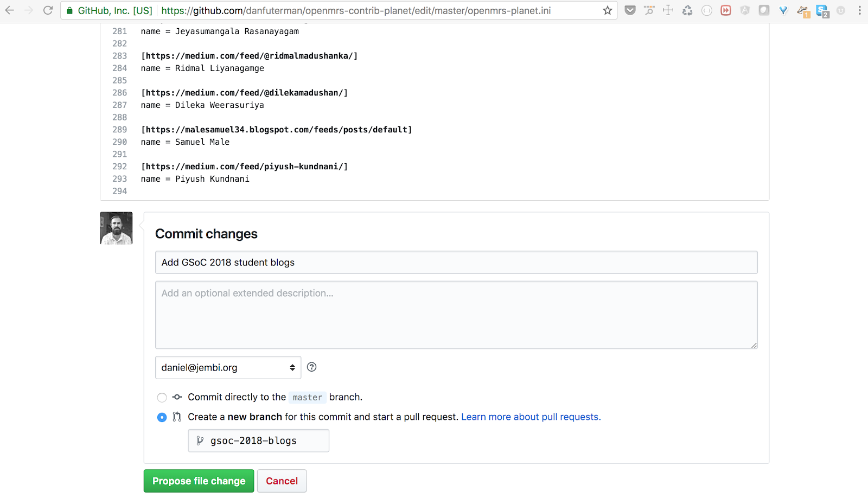The height and width of the screenshot is (498, 868).
Task: Place cursor on 'name = Samuel Male' line
Action: point(185,142)
